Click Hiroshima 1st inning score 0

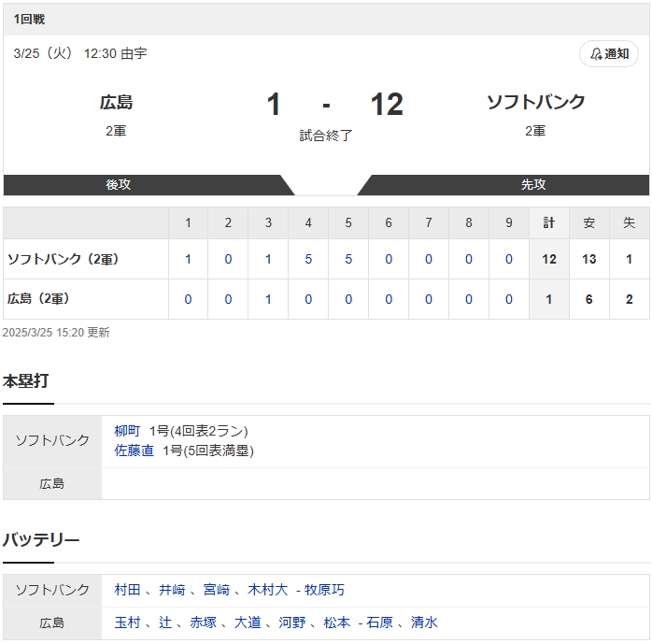coord(188,299)
